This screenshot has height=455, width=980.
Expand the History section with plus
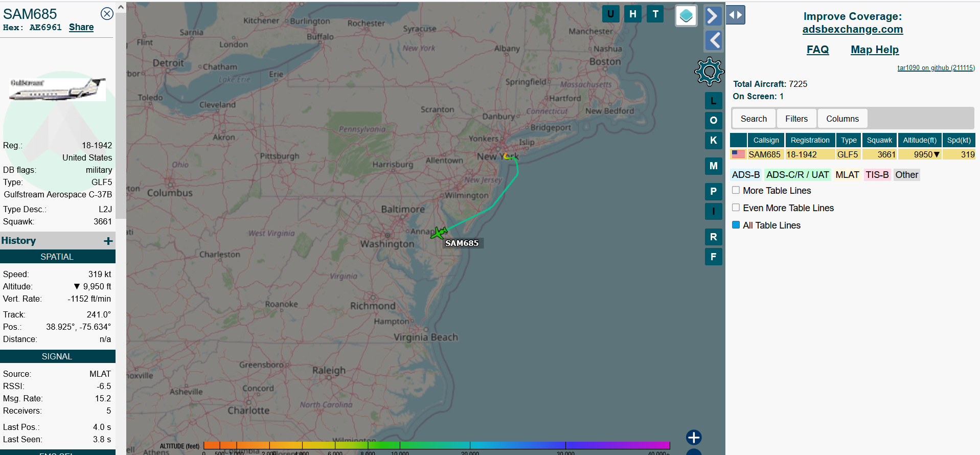(108, 241)
